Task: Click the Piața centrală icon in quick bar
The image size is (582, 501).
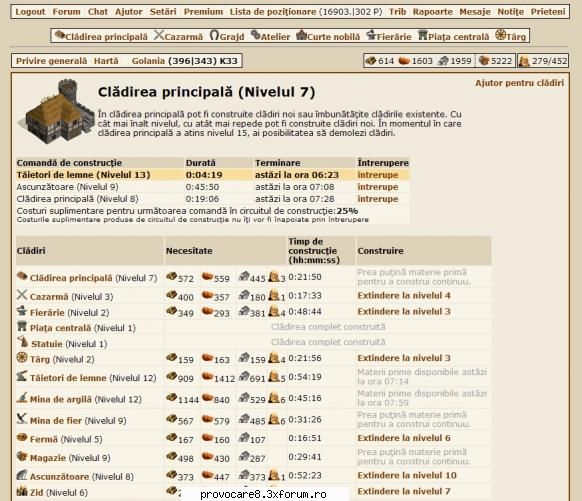Action: coord(423,35)
